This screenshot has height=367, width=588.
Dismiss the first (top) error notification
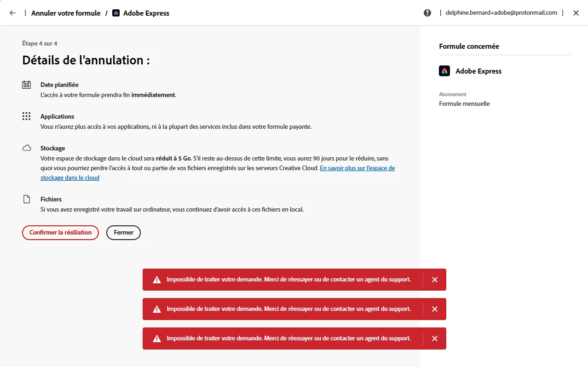click(435, 280)
